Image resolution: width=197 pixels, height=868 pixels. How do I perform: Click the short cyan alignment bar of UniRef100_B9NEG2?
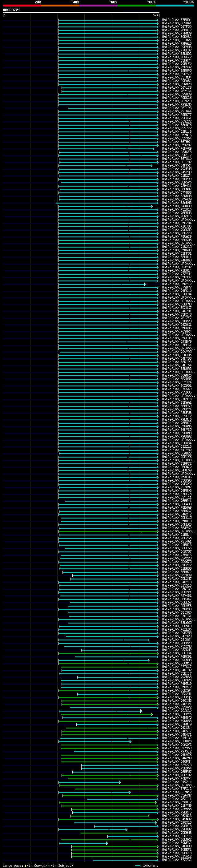coord(83,843)
